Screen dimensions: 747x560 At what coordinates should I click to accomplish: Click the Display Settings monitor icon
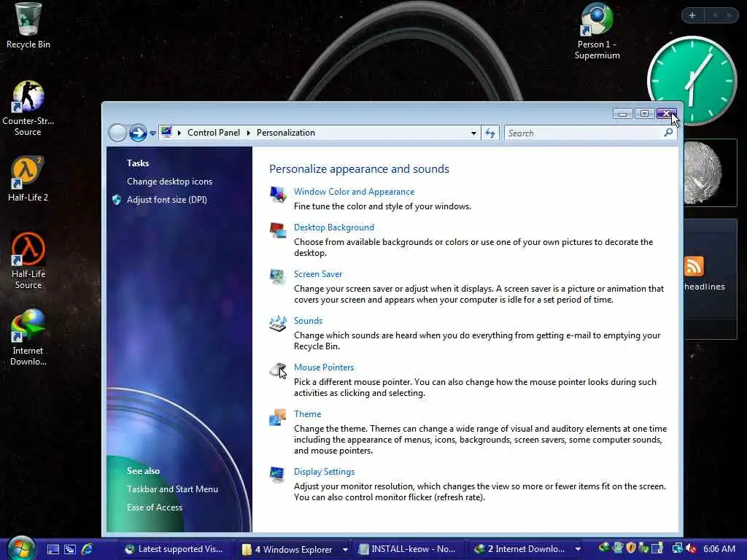[278, 474]
